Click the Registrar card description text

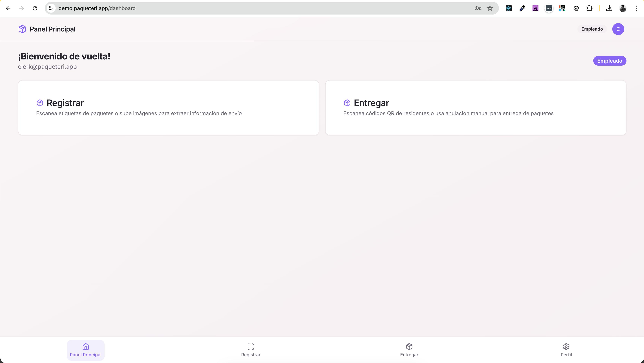click(139, 113)
